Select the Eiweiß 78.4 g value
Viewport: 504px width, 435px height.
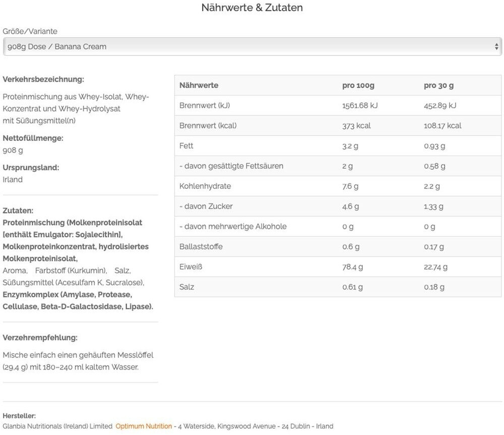[x=352, y=267]
